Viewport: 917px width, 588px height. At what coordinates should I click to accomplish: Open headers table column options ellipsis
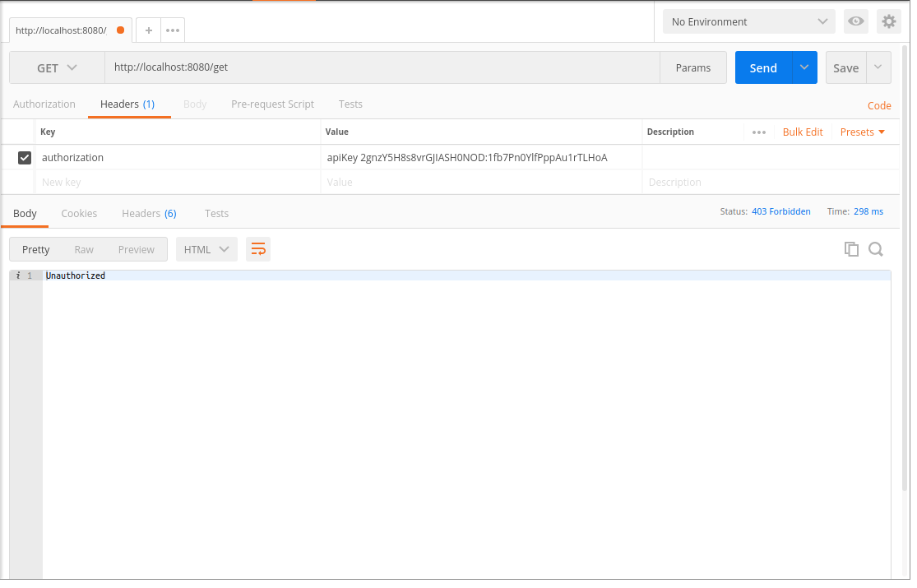[758, 132]
